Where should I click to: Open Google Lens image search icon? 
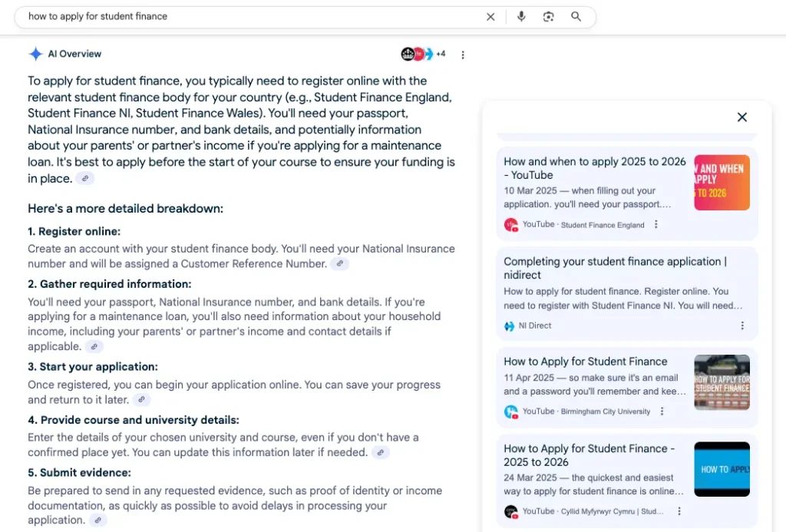click(548, 17)
